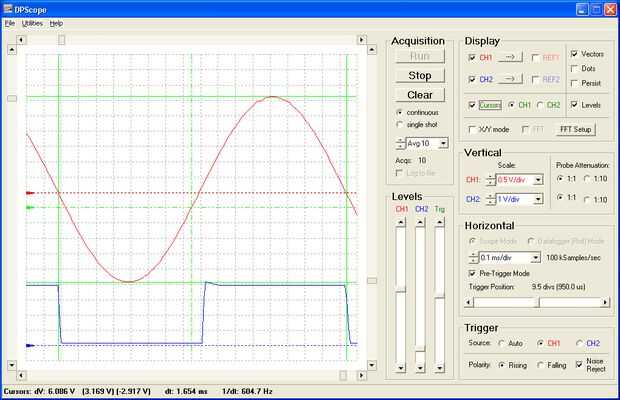Image resolution: width=620 pixels, height=400 pixels.
Task: Select single shot acquisition mode
Action: click(399, 125)
